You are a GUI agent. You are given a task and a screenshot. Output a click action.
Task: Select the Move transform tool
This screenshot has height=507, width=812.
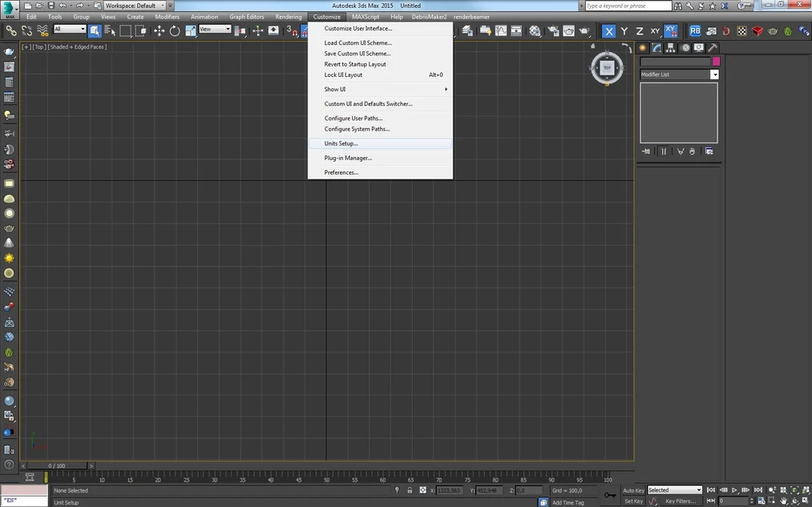coord(159,30)
